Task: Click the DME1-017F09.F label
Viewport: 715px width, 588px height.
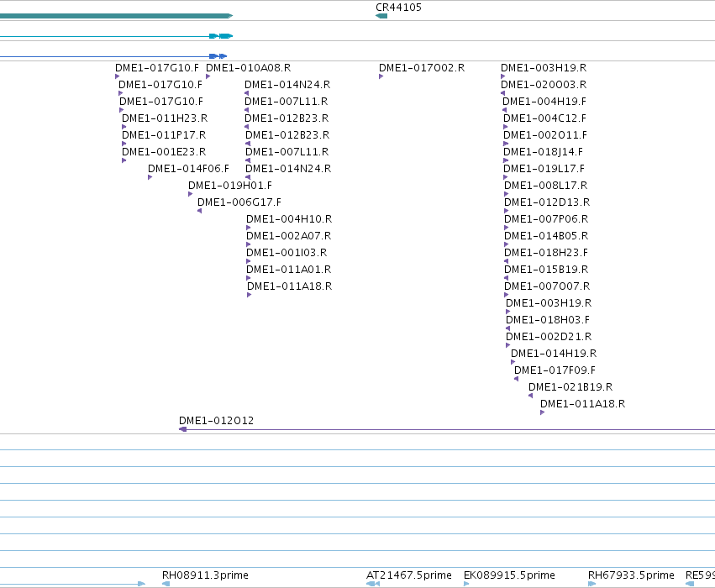Action: [x=555, y=370]
